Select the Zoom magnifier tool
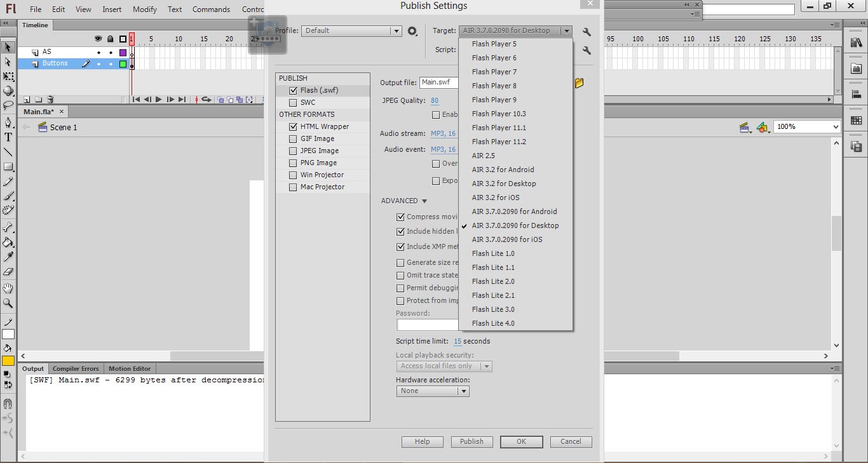Screen dimensions: 868x463 [x=8, y=304]
